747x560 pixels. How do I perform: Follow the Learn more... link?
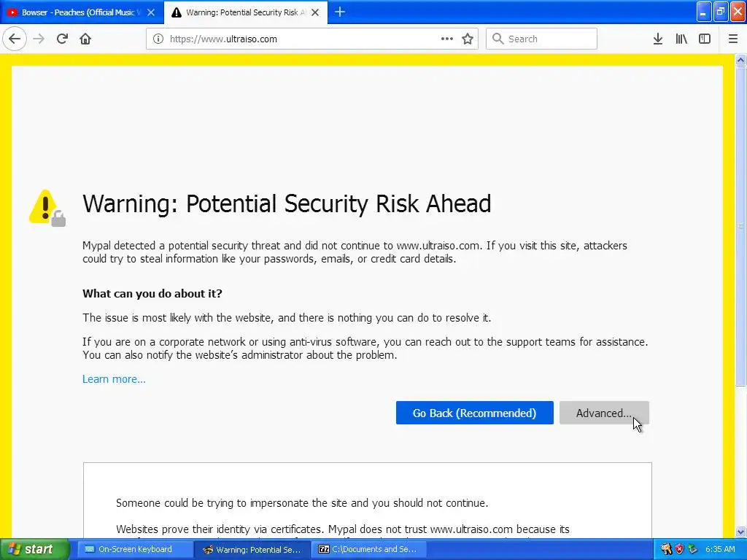114,379
